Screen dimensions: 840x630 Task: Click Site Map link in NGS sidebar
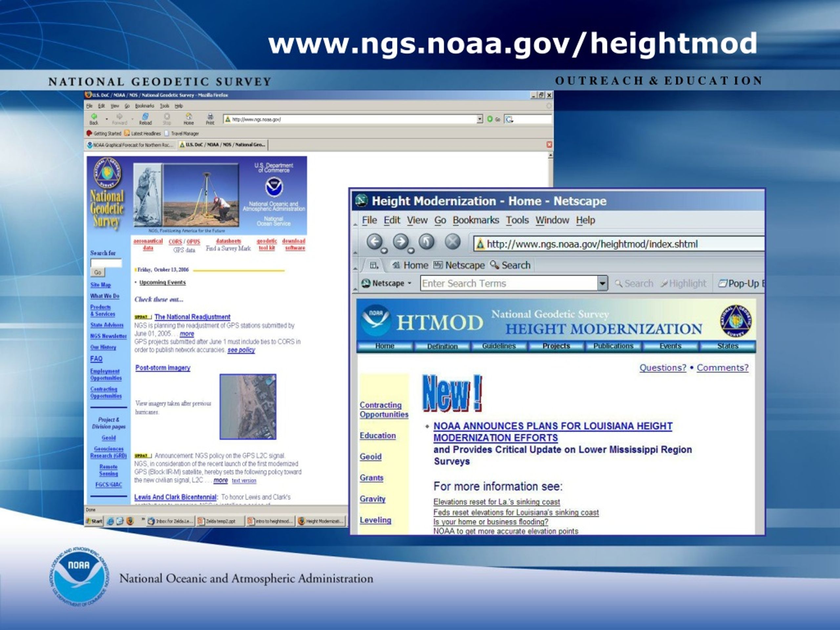point(101,285)
